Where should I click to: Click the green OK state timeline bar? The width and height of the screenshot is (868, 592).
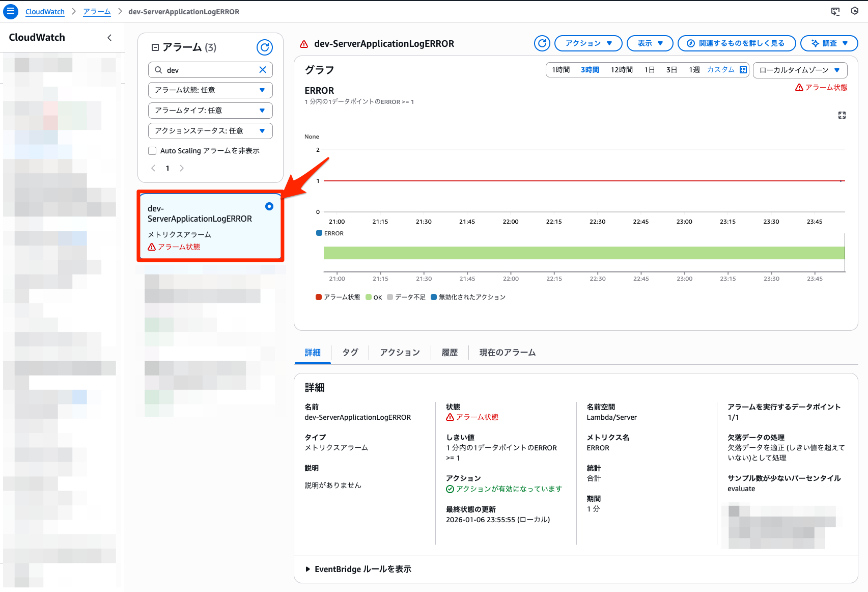click(x=584, y=253)
